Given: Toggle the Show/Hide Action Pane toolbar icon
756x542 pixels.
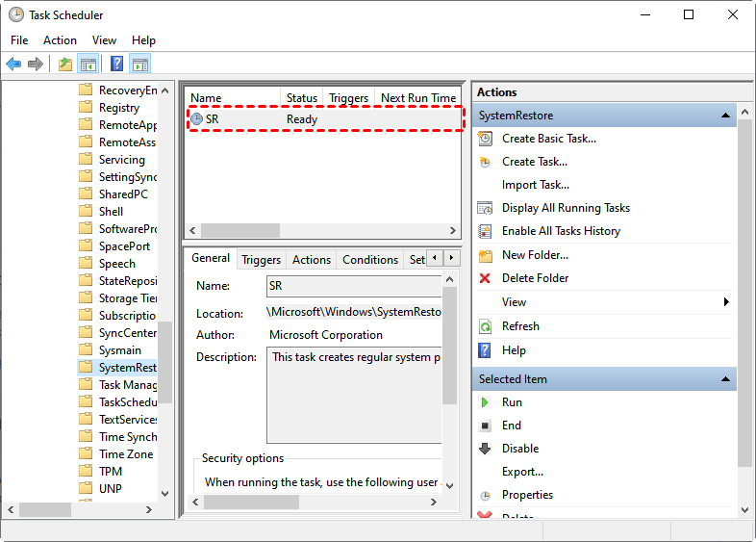Looking at the screenshot, I should (x=140, y=64).
